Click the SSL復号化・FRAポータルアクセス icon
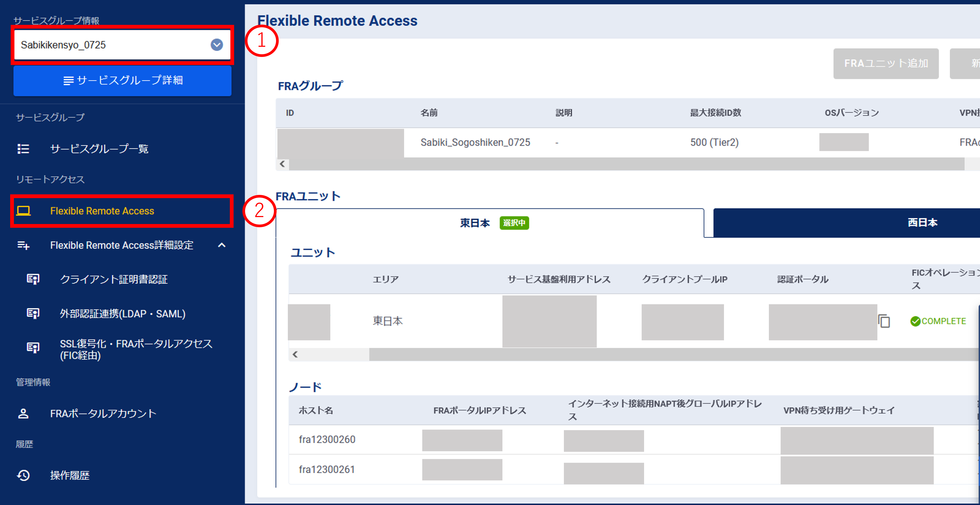The height and width of the screenshot is (505, 980). tap(33, 348)
